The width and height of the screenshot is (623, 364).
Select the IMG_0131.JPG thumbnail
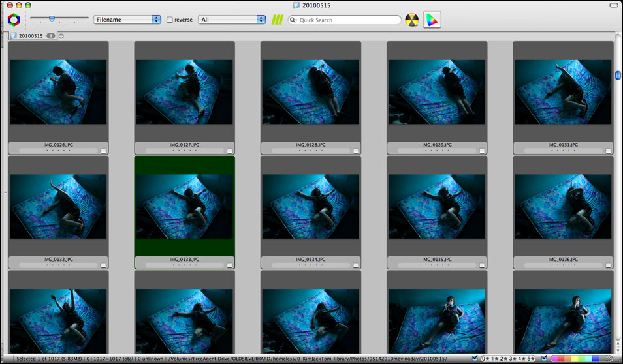[x=563, y=92]
